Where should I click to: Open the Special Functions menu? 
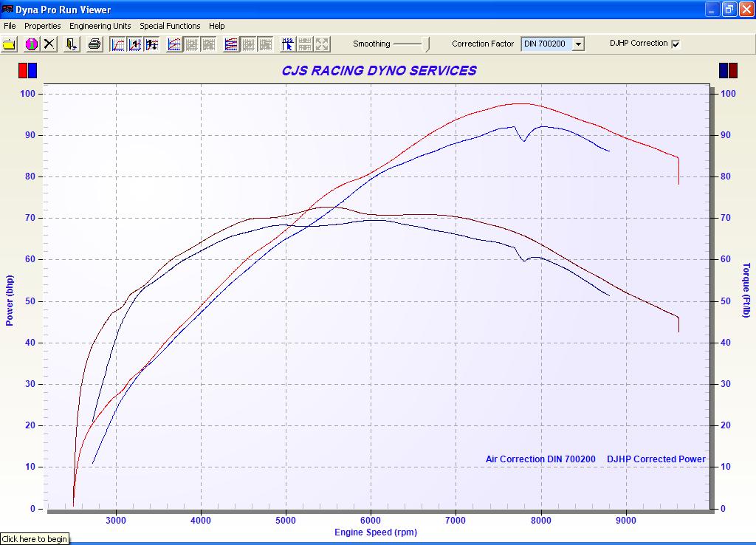click(x=170, y=26)
